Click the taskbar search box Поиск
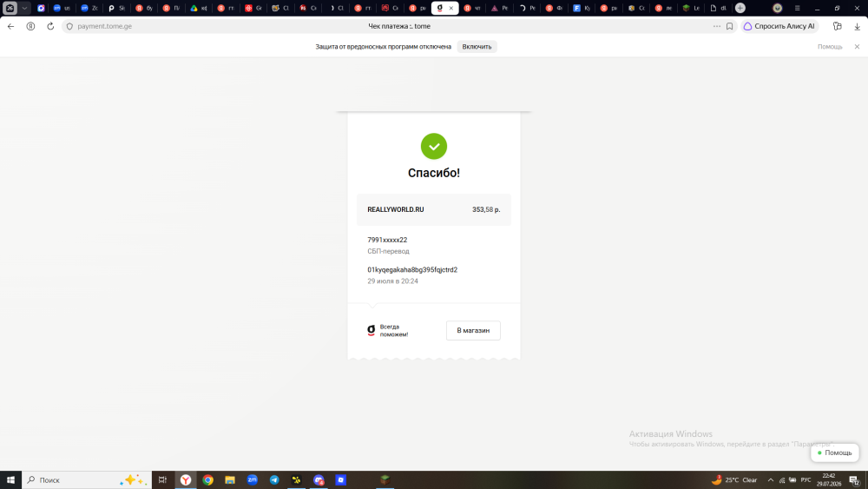The width and height of the screenshot is (868, 489). (x=87, y=479)
